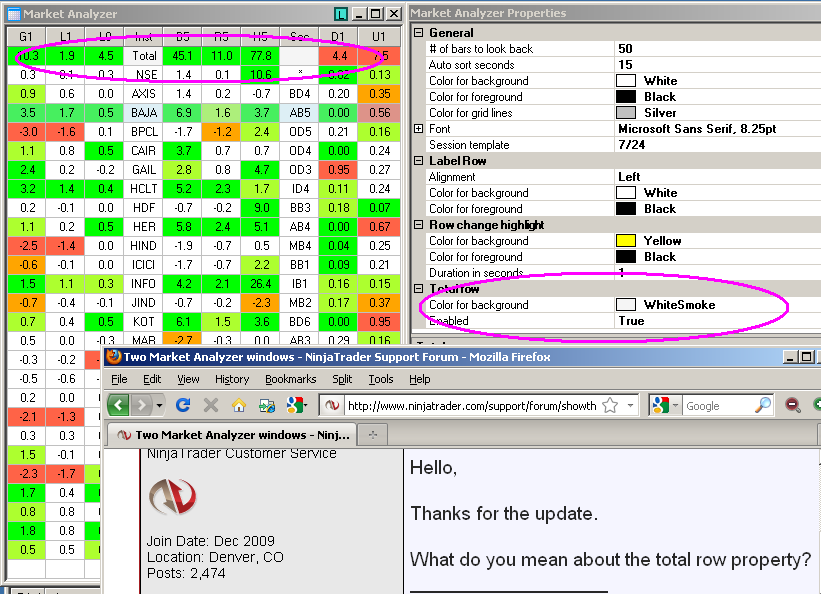The image size is (821, 594).
Task: Click the Firefox URL address field
Action: pyautogui.click(x=472, y=406)
